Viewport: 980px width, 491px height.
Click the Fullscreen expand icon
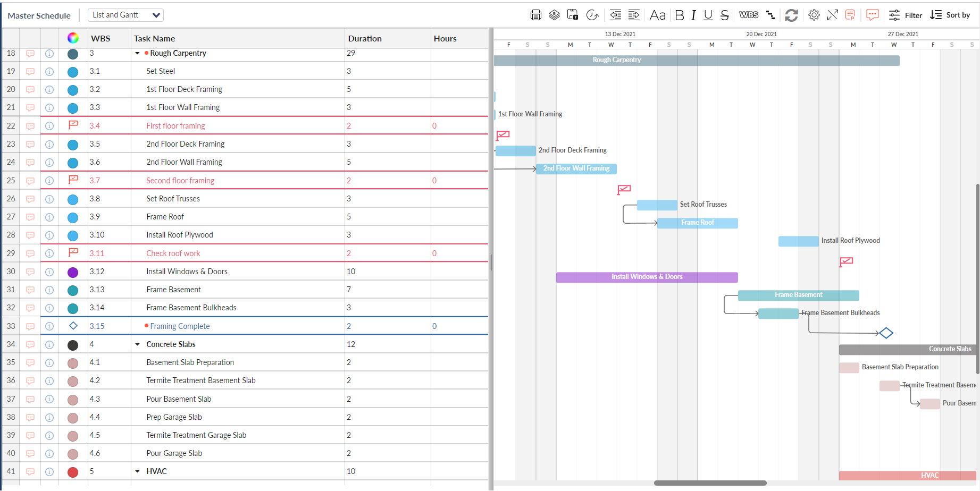[833, 15]
